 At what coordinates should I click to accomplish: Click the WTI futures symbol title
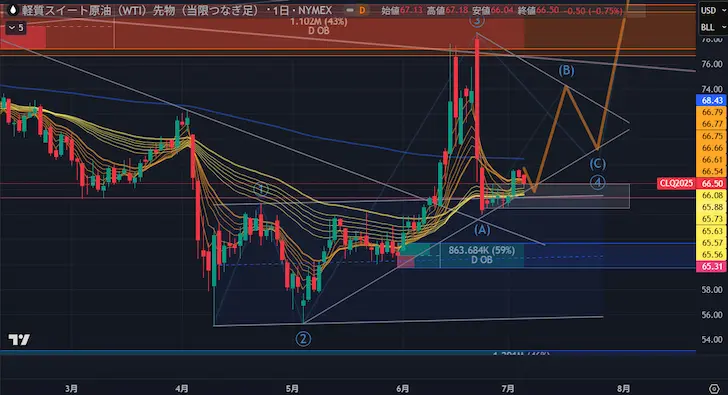tap(140, 10)
